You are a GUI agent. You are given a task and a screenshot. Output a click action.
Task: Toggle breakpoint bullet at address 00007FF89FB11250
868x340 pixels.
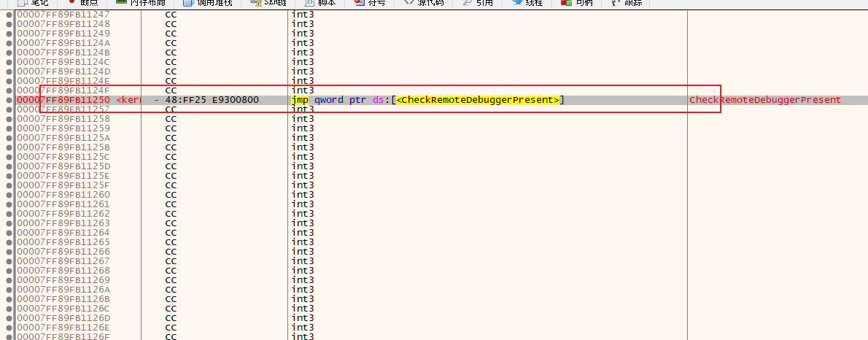click(9, 100)
